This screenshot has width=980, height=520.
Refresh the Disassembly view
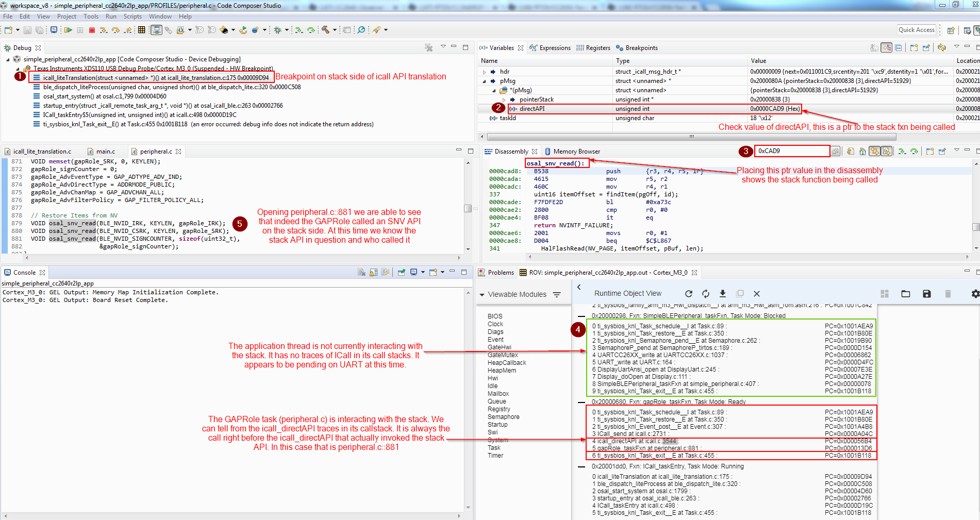point(851,152)
